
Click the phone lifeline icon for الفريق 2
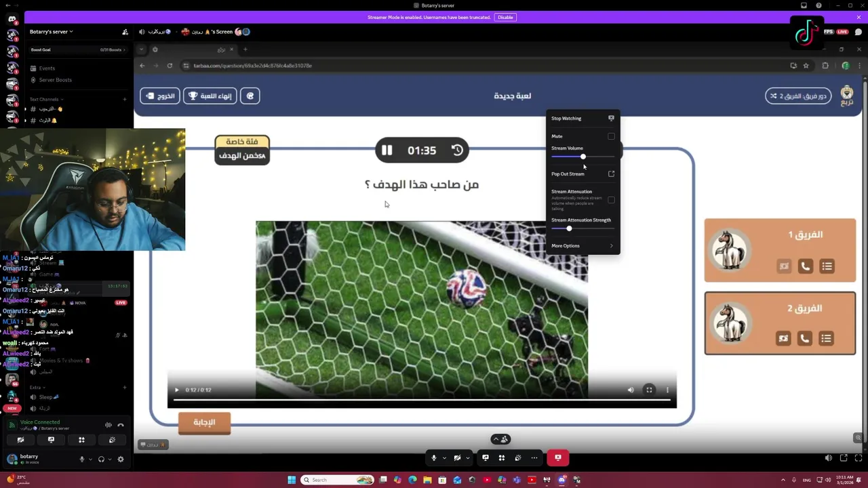tap(804, 338)
